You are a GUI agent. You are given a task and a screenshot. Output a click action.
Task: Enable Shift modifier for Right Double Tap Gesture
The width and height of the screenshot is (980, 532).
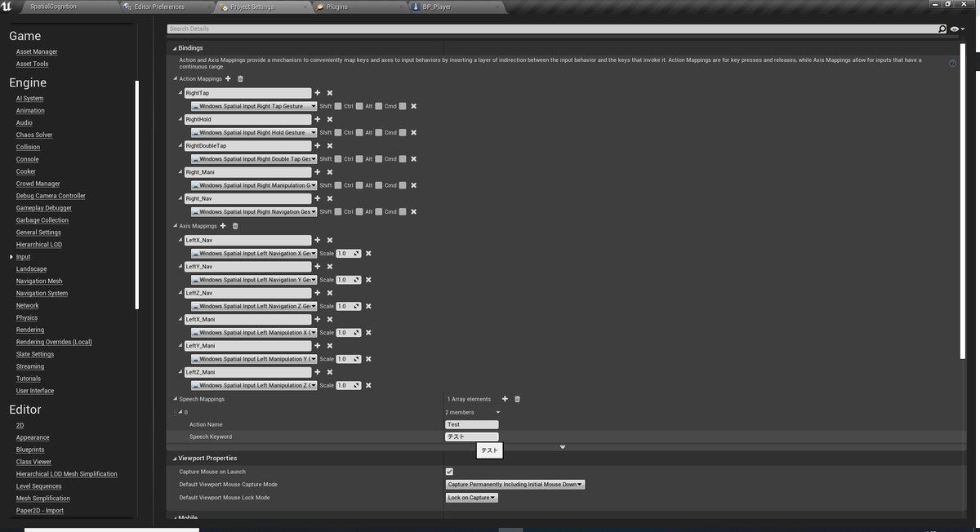coord(338,159)
